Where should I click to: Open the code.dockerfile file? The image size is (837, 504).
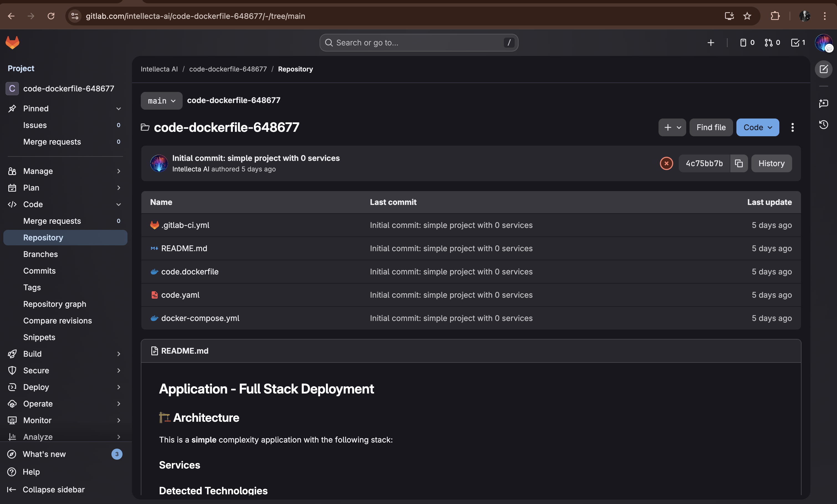pos(190,271)
